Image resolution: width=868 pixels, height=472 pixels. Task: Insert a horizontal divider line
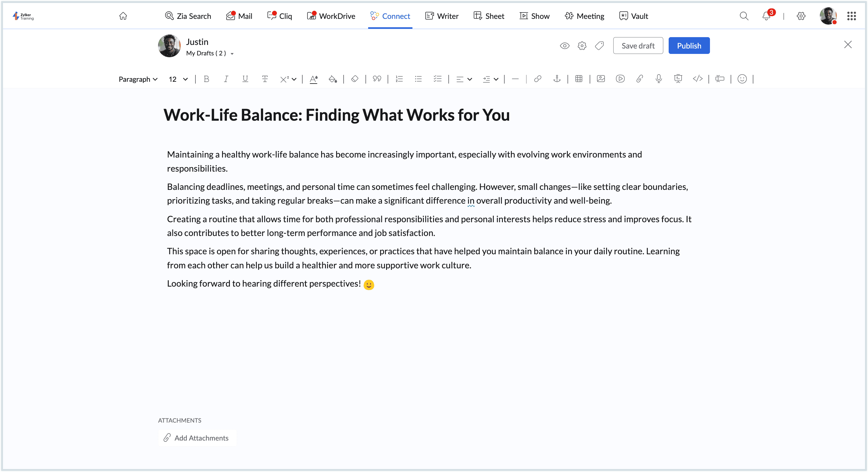(515, 79)
